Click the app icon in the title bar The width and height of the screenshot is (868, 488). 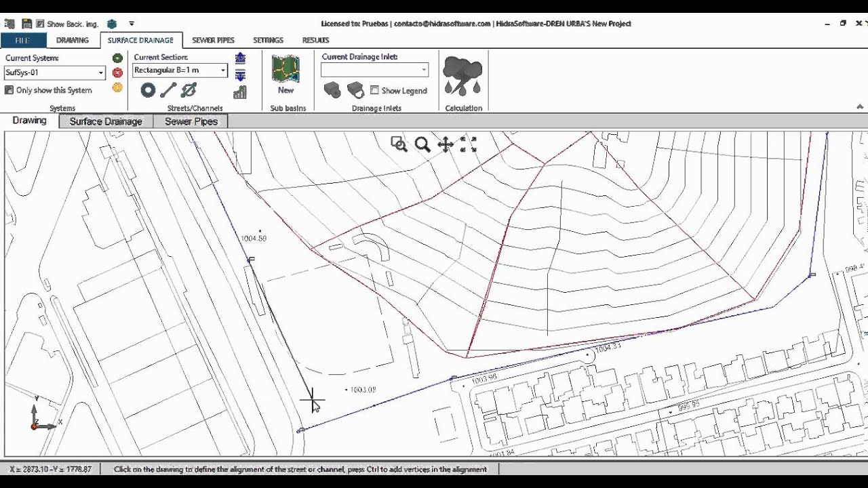coord(9,24)
